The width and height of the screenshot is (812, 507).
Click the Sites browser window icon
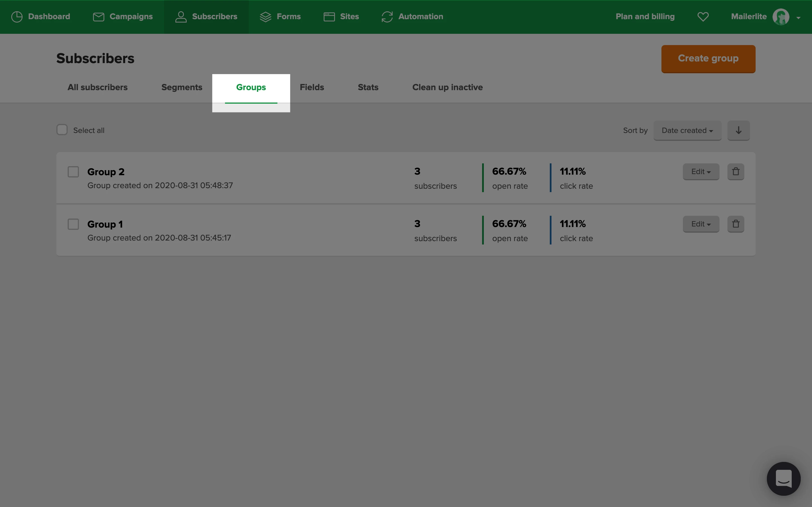[329, 17]
